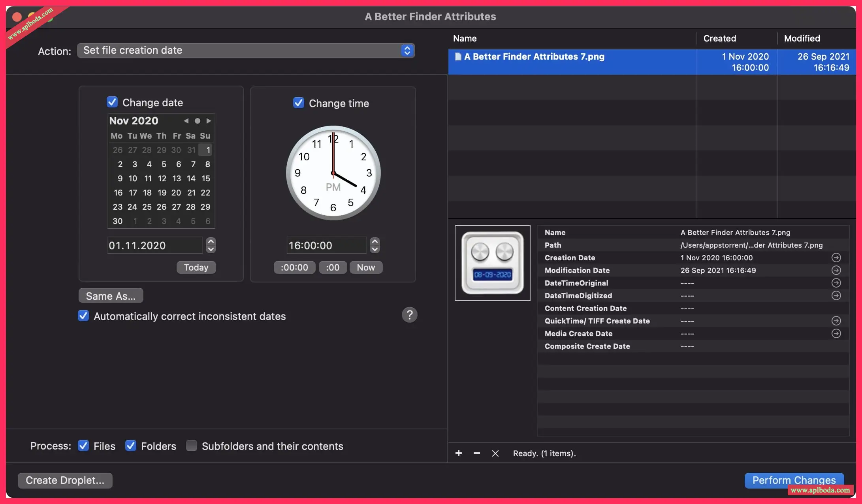Select October 26 in the calendar

[118, 150]
